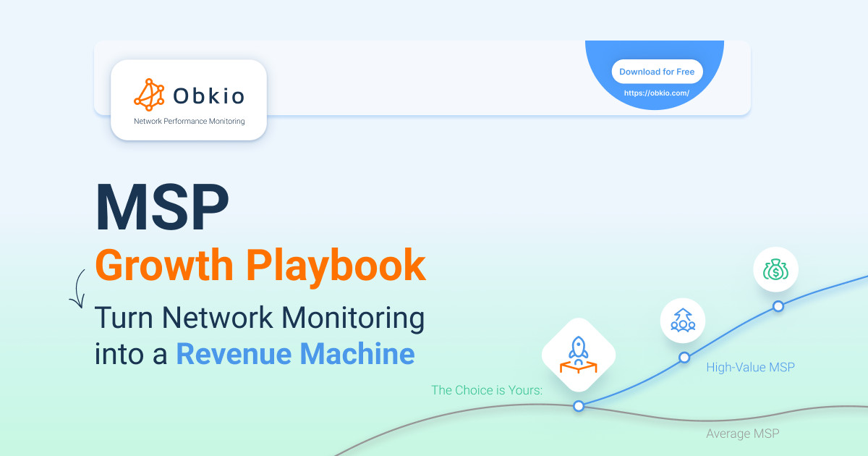Click the Network Performance Monitoring tagline
This screenshot has width=868, height=456.
189,121
